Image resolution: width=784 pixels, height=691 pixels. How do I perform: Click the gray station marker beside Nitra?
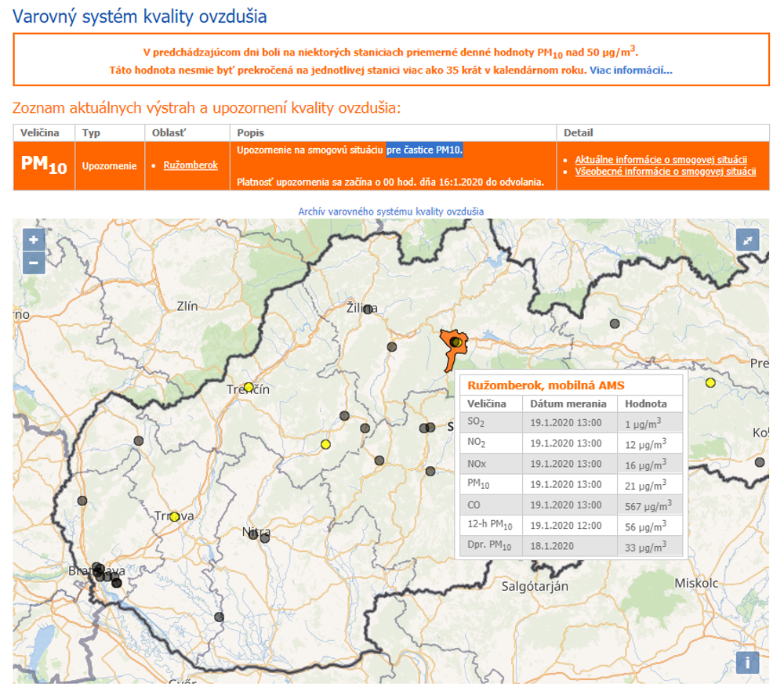265,537
